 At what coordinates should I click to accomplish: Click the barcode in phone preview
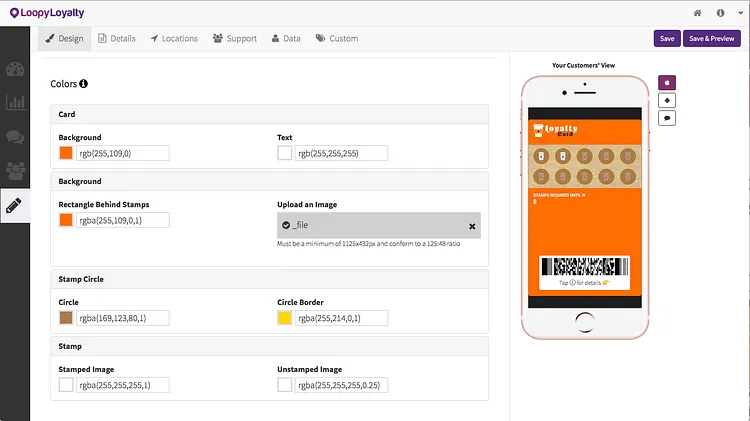pos(585,266)
